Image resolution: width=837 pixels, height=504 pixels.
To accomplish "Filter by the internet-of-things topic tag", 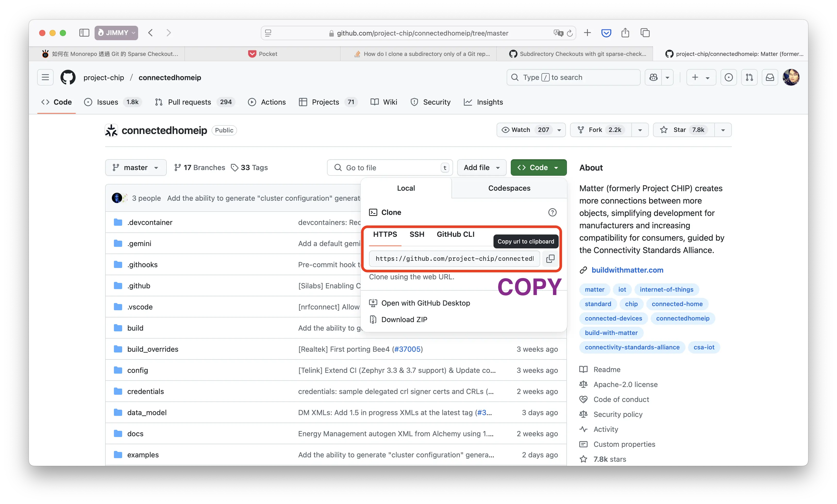I will [666, 289].
